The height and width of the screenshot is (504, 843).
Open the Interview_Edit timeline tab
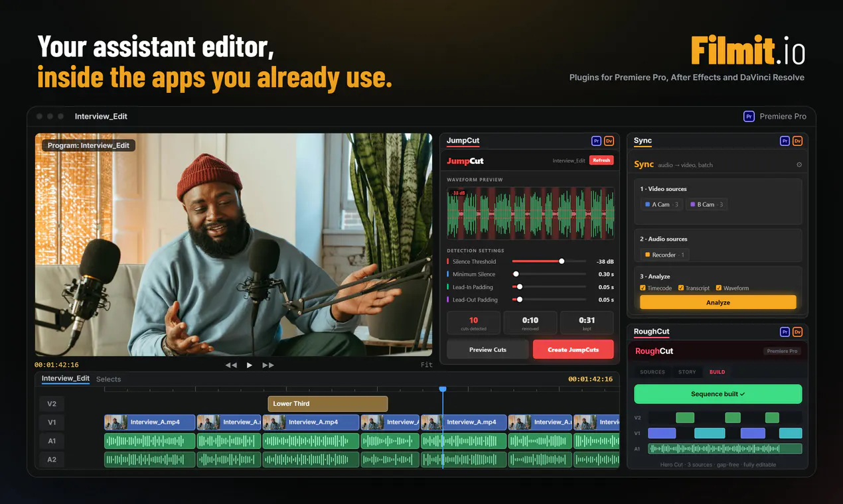(65, 379)
